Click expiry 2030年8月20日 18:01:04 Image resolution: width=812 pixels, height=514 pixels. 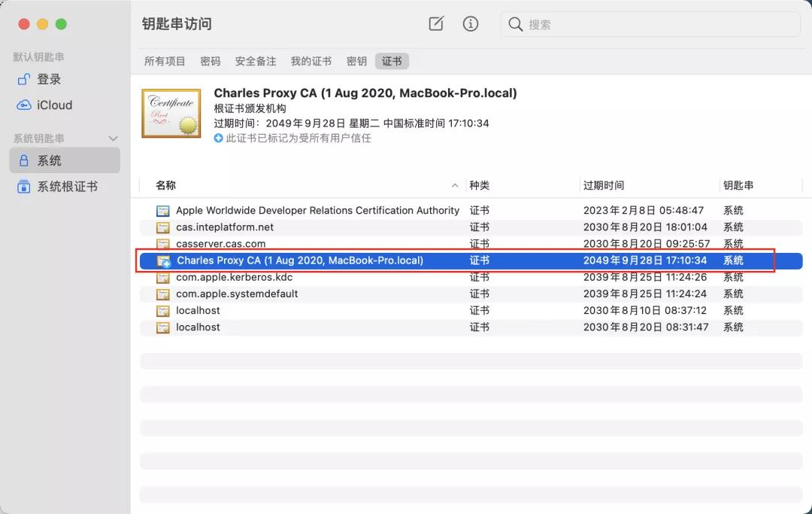(x=645, y=227)
